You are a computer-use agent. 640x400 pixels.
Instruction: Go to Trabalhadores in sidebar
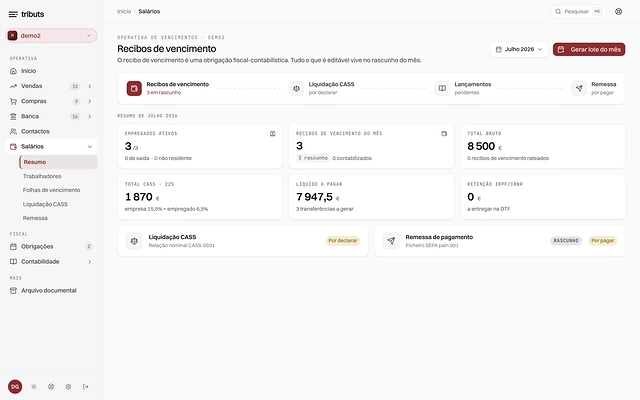click(x=42, y=176)
